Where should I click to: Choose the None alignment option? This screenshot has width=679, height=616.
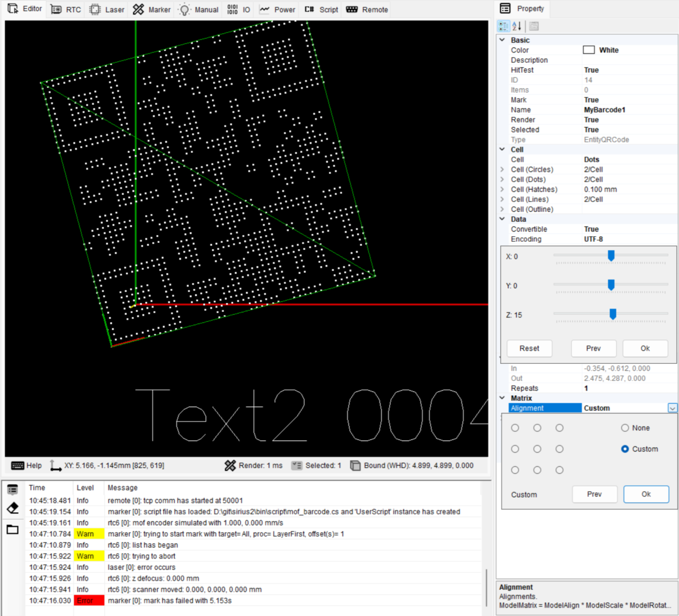[635, 428]
